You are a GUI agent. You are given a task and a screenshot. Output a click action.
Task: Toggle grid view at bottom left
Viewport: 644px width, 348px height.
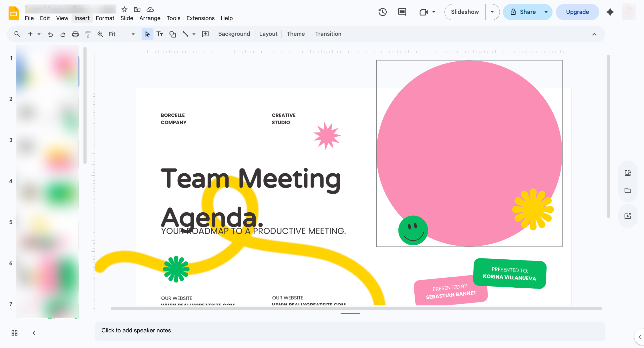tap(15, 333)
